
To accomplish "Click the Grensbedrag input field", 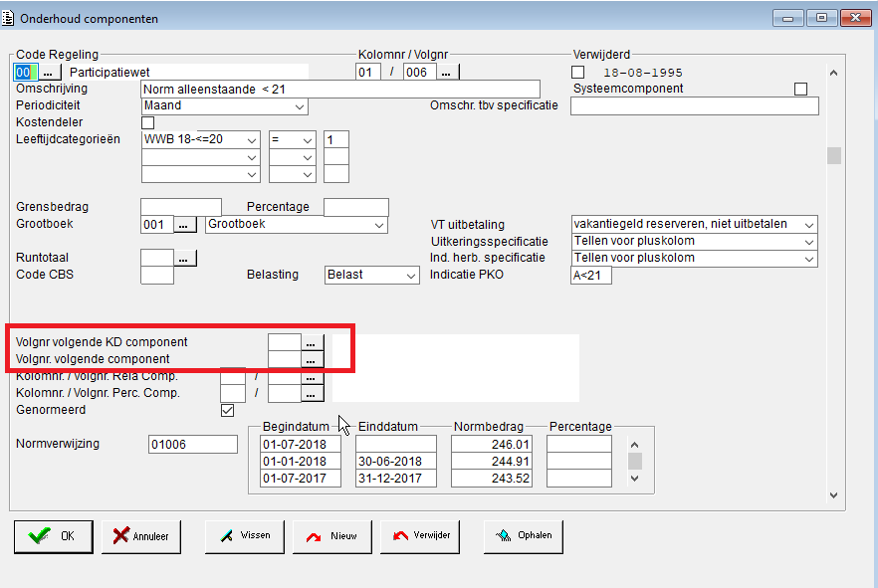I will (x=181, y=207).
